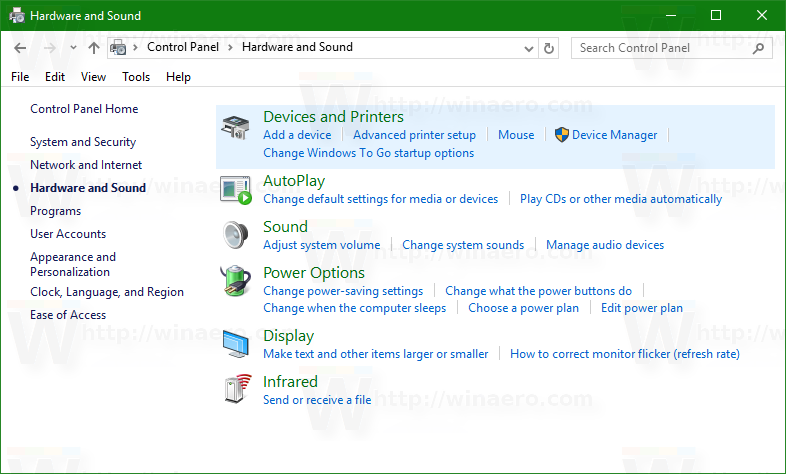Click the Power Options battery icon
This screenshot has width=786, height=474.
tap(235, 281)
